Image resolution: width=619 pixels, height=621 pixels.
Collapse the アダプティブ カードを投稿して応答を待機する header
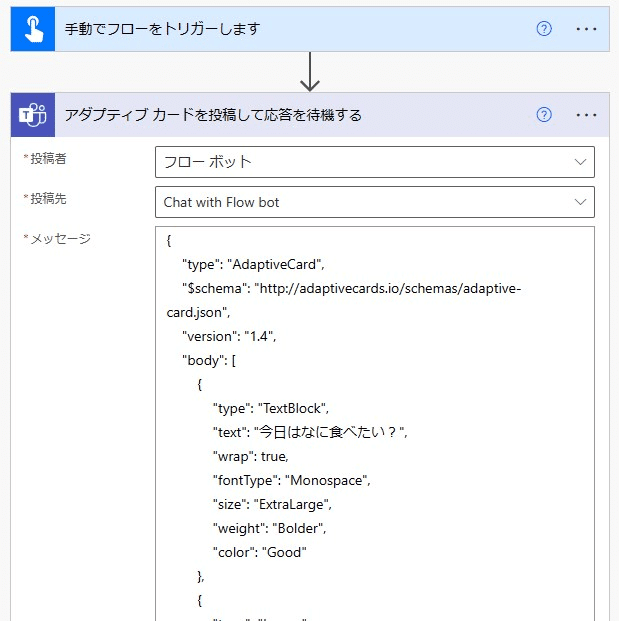(310, 115)
